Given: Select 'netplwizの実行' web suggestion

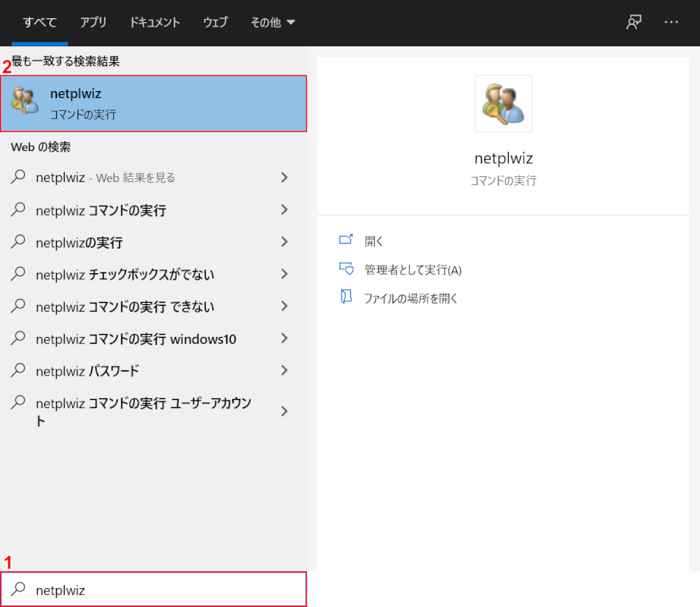Looking at the screenshot, I should pyautogui.click(x=79, y=243).
